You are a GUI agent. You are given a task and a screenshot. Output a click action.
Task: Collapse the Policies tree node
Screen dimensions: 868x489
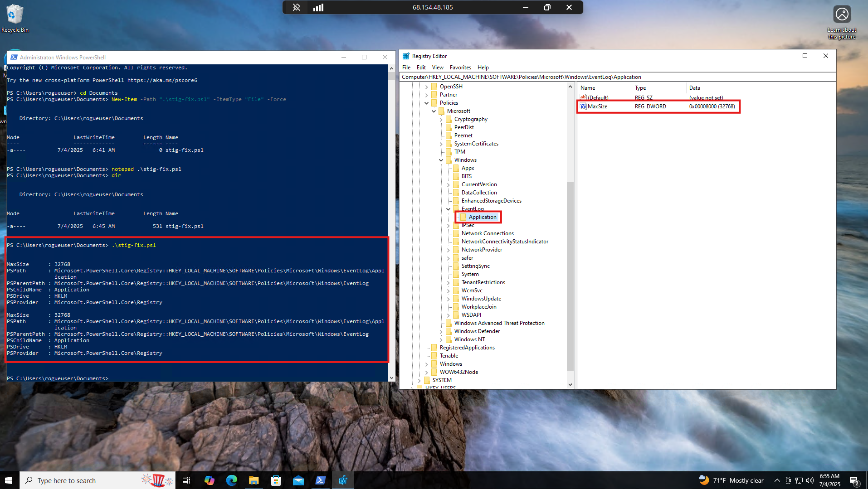[427, 103]
